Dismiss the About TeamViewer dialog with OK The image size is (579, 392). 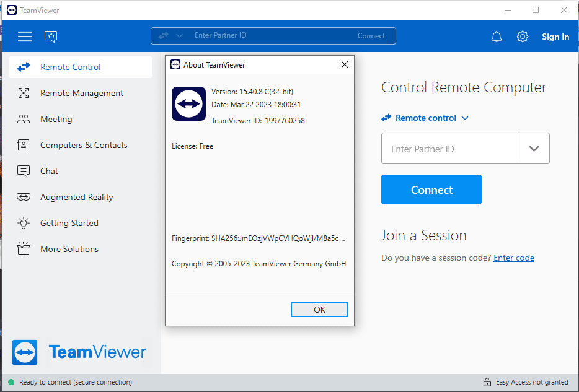(x=319, y=309)
